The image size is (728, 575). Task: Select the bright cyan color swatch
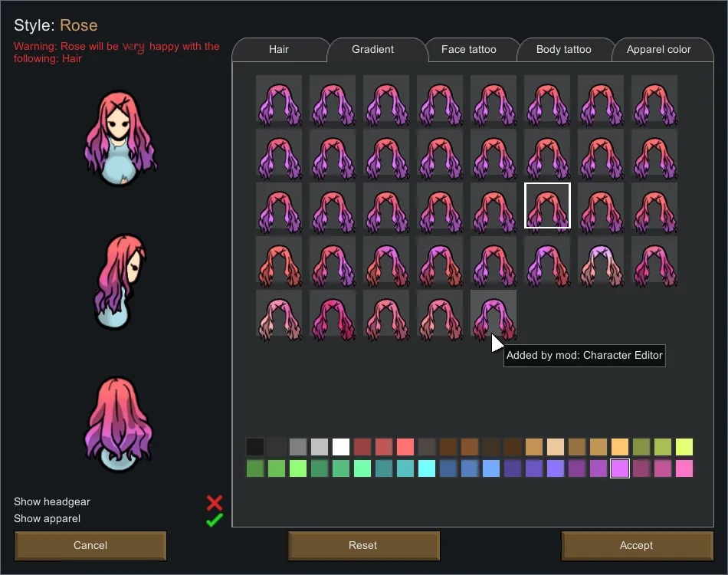[x=427, y=468]
